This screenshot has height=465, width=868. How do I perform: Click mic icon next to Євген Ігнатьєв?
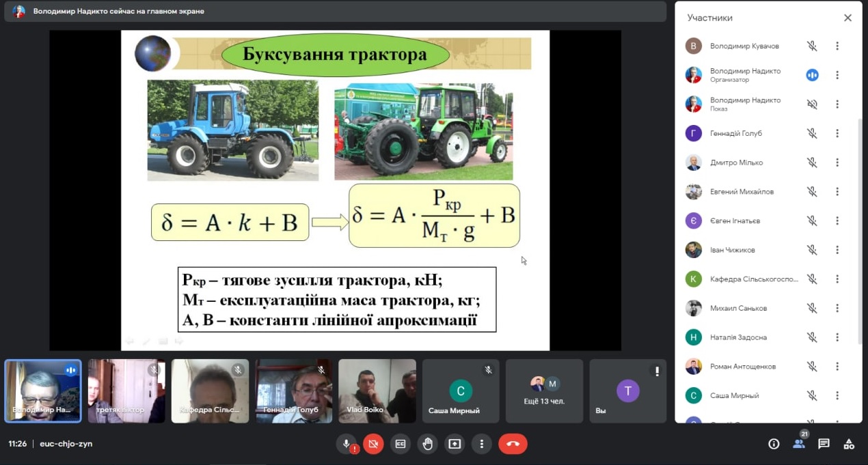tap(812, 221)
